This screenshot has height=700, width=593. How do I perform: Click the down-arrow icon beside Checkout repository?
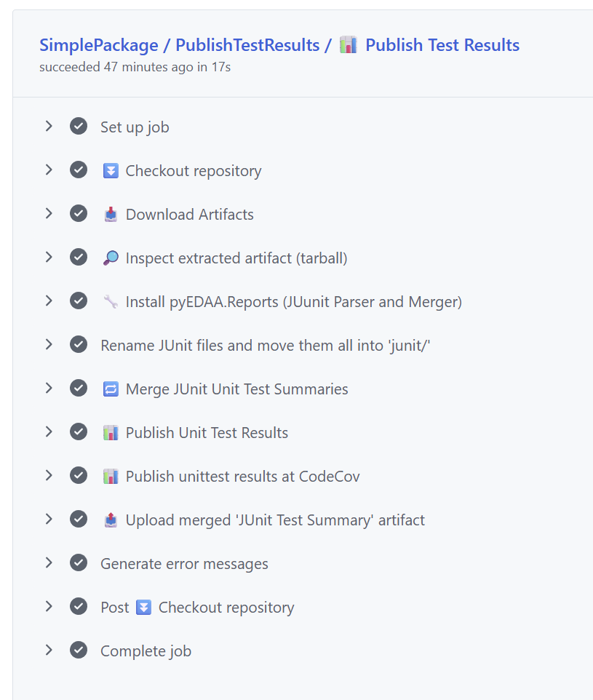point(111,171)
